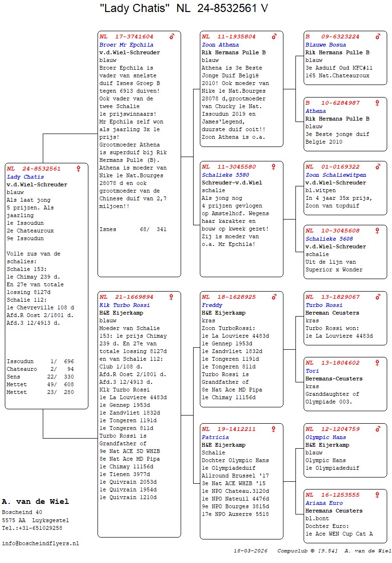The height and width of the screenshot is (563, 392).
Task: Select the blue name Turbo Rossi
Action: 324,305
